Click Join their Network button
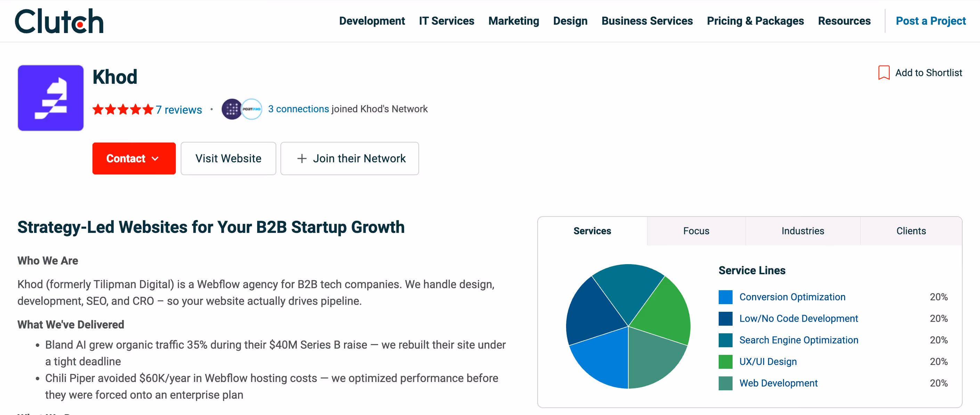980x415 pixels. (x=350, y=158)
